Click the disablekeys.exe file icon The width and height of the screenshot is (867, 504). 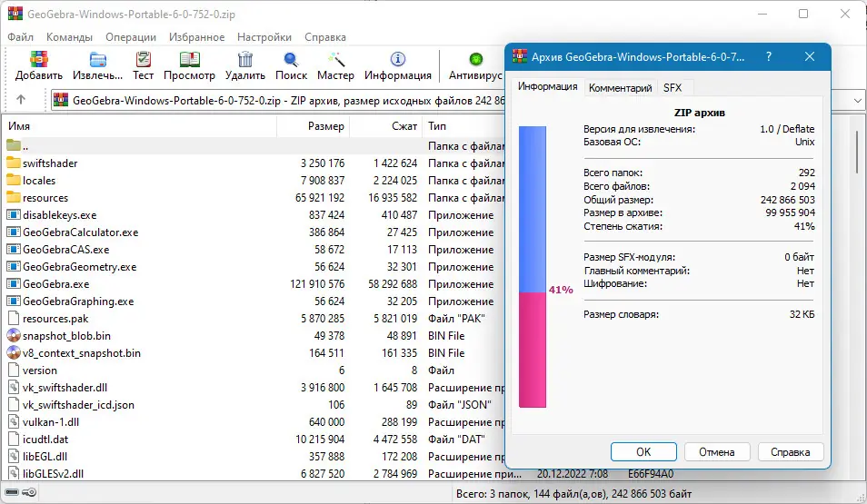click(x=14, y=215)
